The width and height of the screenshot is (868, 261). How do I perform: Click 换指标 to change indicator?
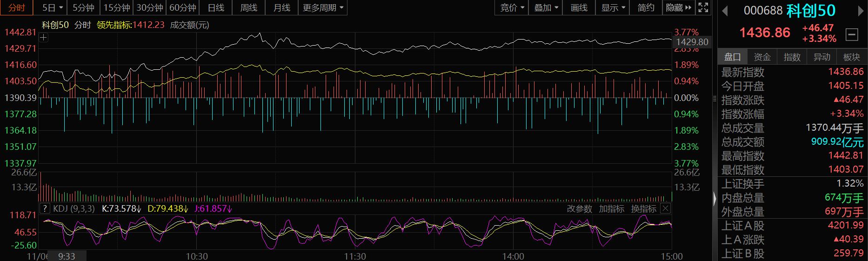[643, 209]
